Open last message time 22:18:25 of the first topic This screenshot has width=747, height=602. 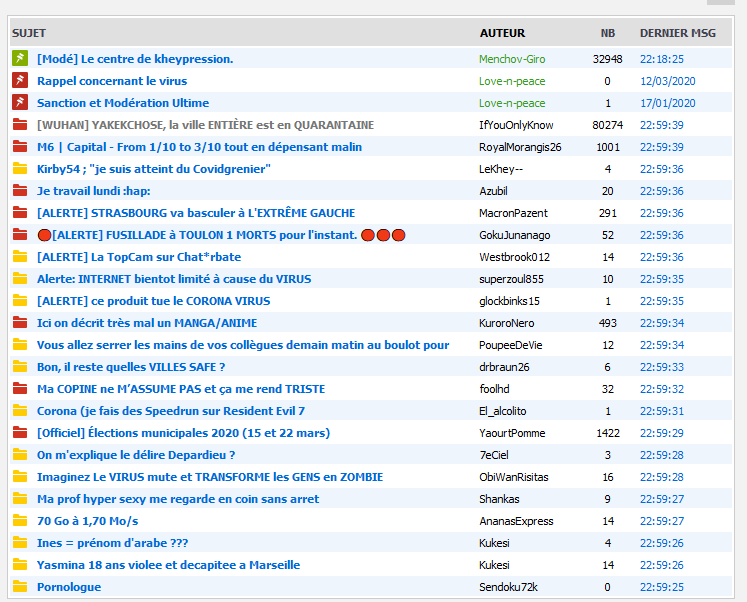click(661, 59)
